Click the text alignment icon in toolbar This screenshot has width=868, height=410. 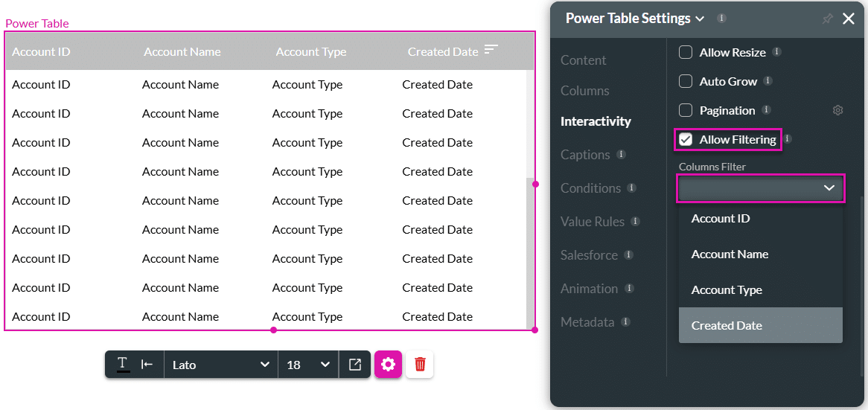point(147,365)
